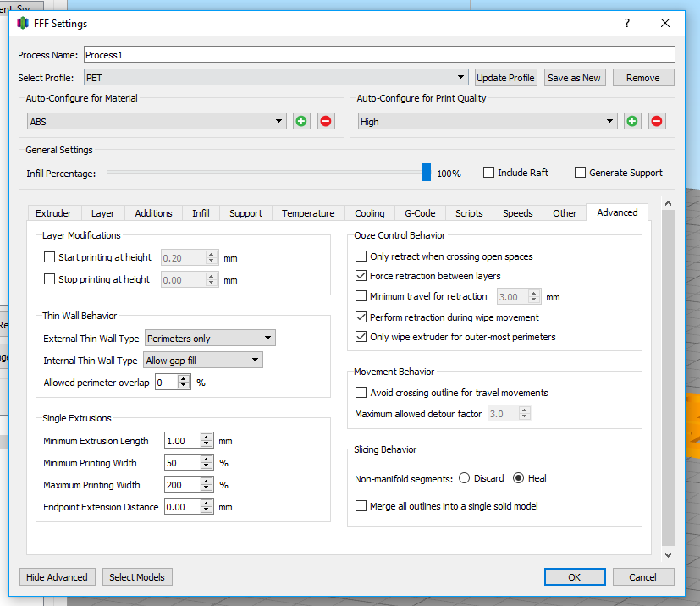The height and width of the screenshot is (606, 700).
Task: Go to the Temperature tab
Action: pos(308,213)
